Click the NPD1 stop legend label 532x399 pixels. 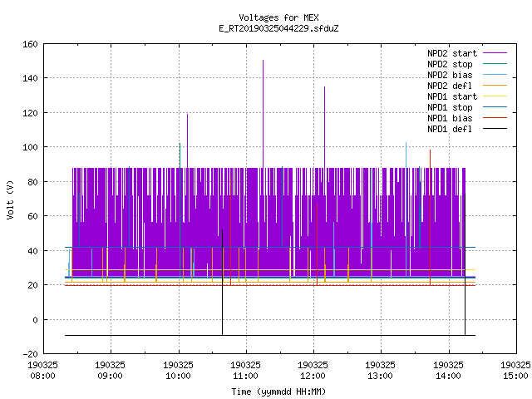[x=450, y=107]
